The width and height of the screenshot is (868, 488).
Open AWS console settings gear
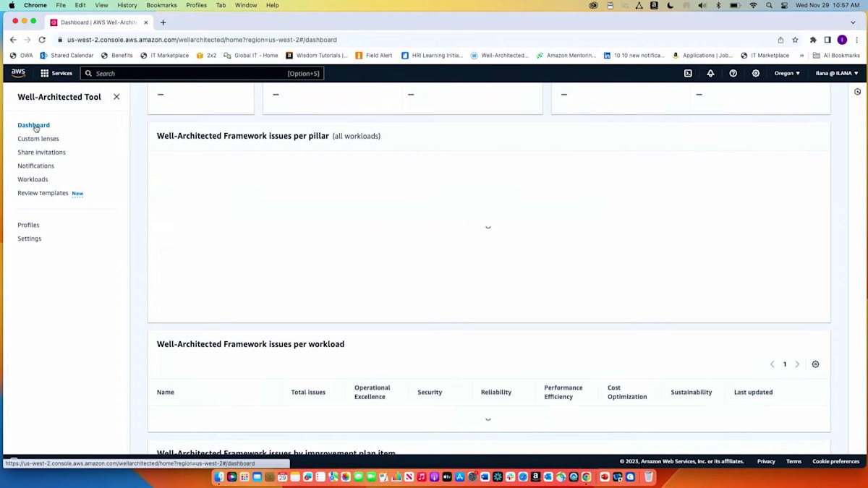click(x=756, y=73)
